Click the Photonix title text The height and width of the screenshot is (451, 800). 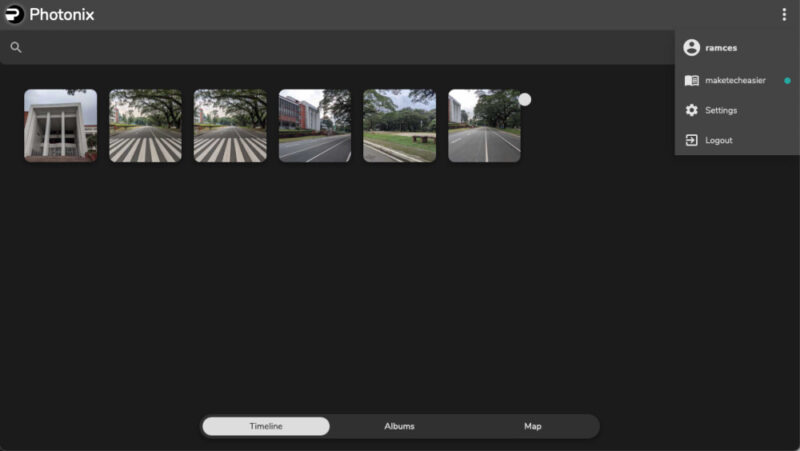62,14
